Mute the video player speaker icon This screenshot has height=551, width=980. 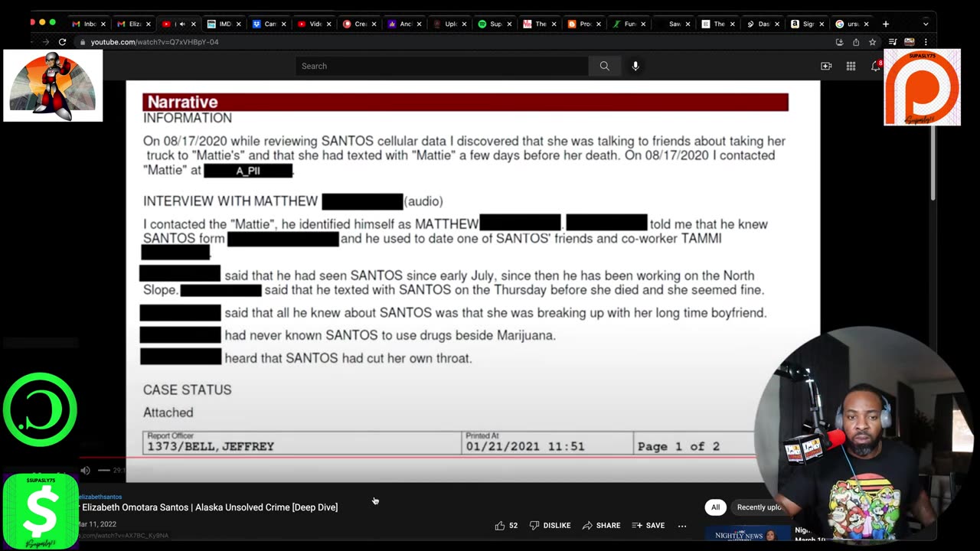point(86,470)
